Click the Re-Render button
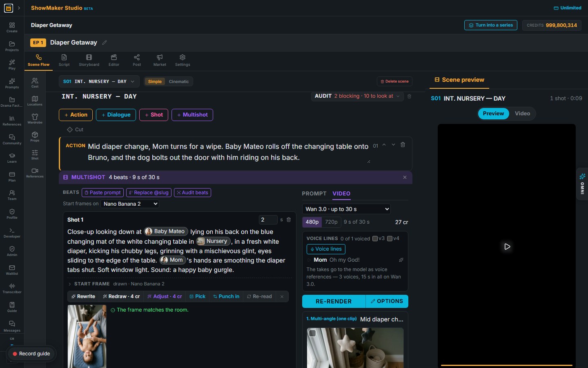Image resolution: width=588 pixels, height=368 pixels. tap(334, 301)
